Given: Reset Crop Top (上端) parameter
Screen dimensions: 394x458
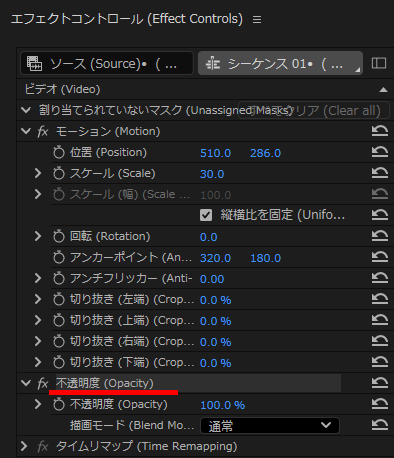Looking at the screenshot, I should tap(380, 320).
